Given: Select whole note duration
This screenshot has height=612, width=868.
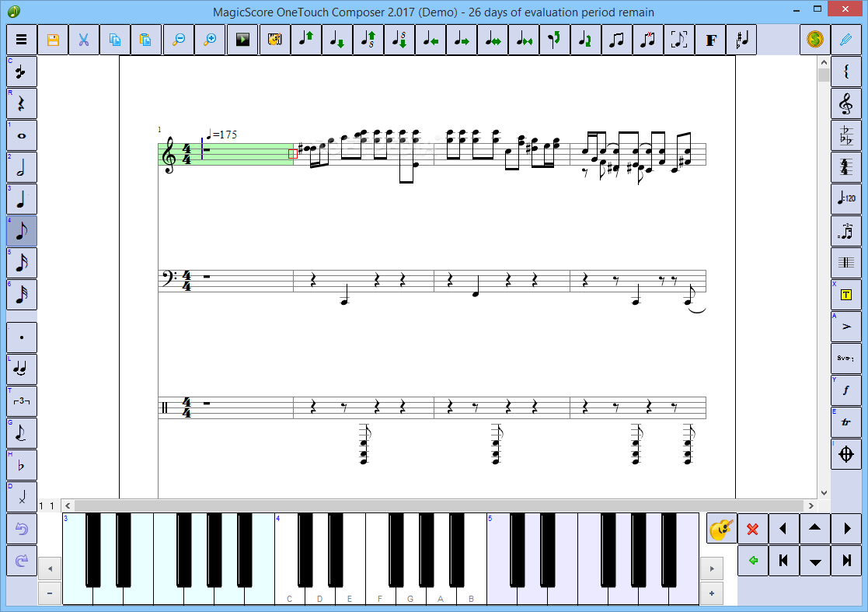Looking at the screenshot, I should tap(22, 135).
